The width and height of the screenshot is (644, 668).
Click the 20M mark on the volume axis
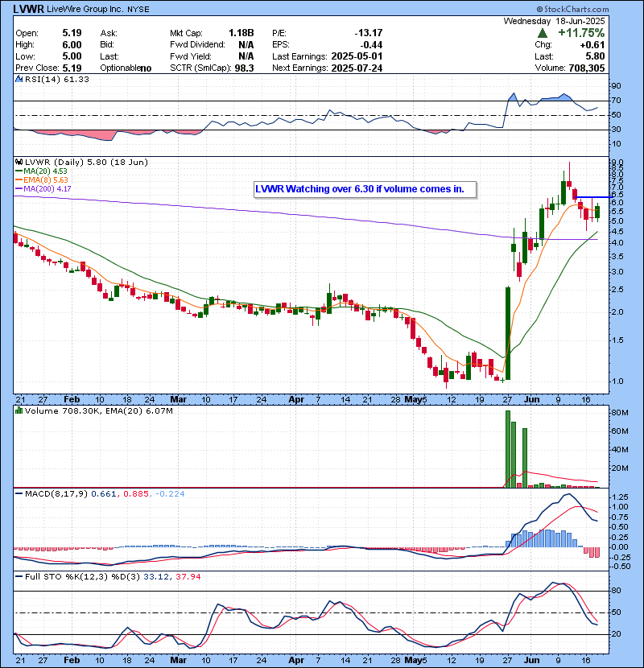620,468
